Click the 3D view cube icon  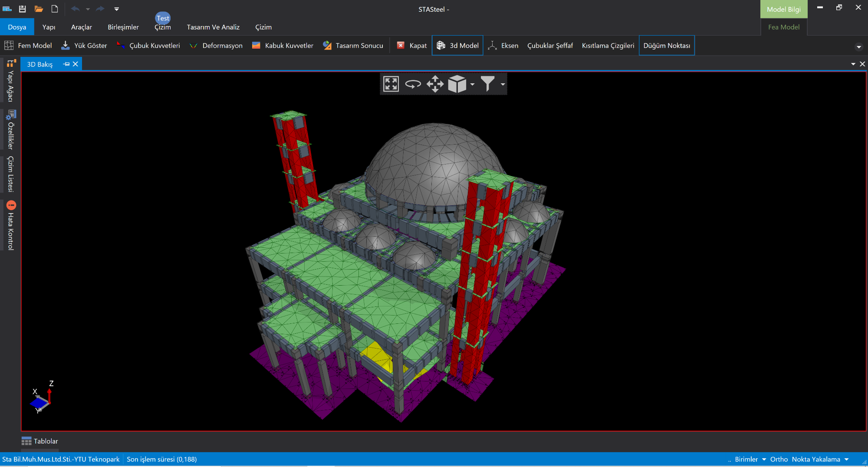457,84
